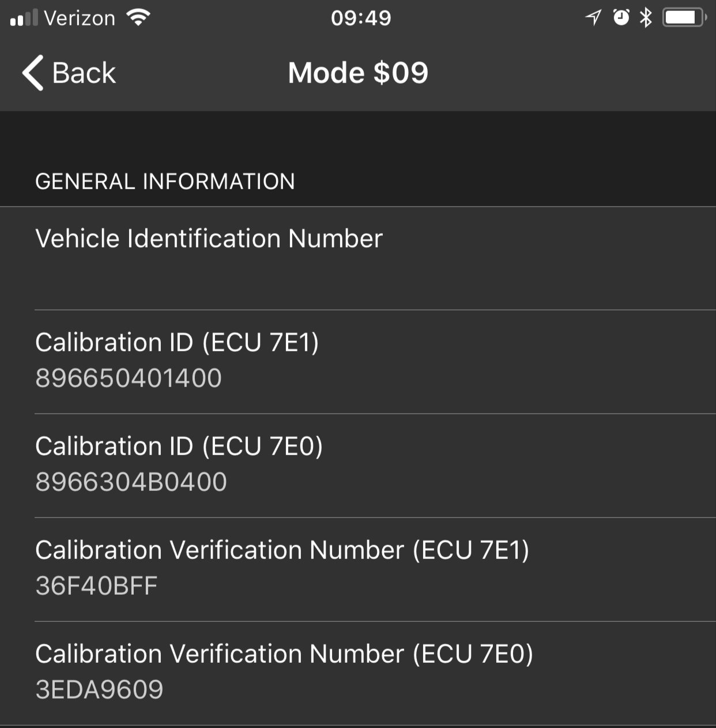716x728 pixels.
Task: Tap the GENERAL INFORMATION section header
Action: [165, 182]
